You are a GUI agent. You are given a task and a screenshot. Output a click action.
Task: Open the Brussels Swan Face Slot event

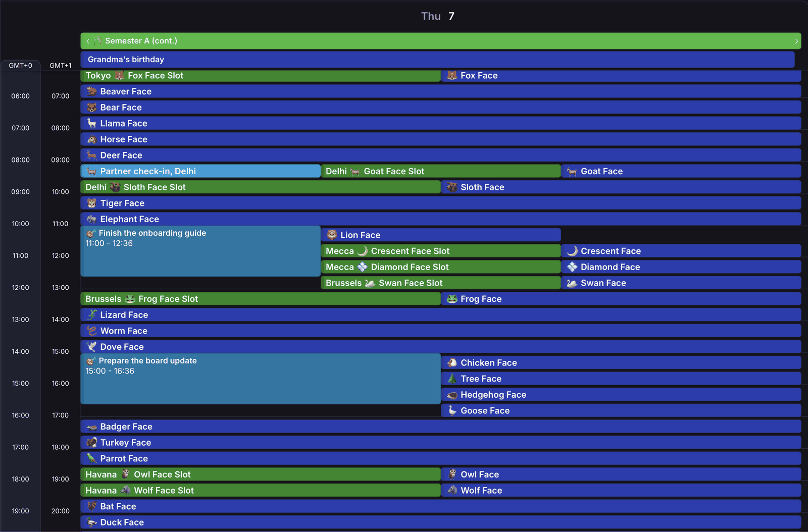click(x=441, y=283)
